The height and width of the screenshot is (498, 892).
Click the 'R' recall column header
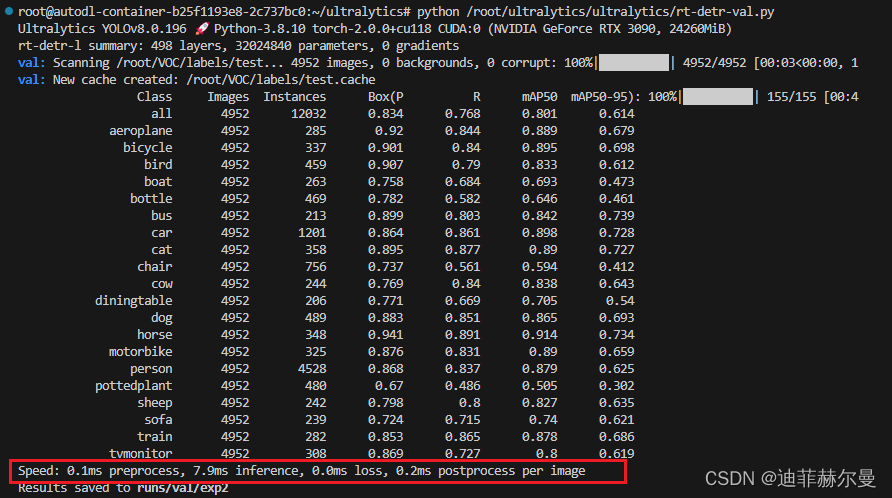[477, 97]
